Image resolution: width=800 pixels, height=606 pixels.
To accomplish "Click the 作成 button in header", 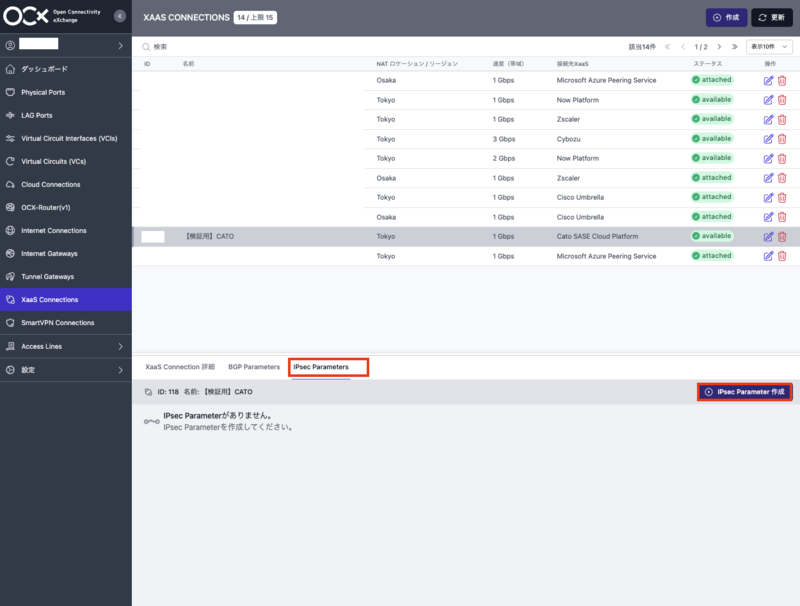I will tap(727, 17).
